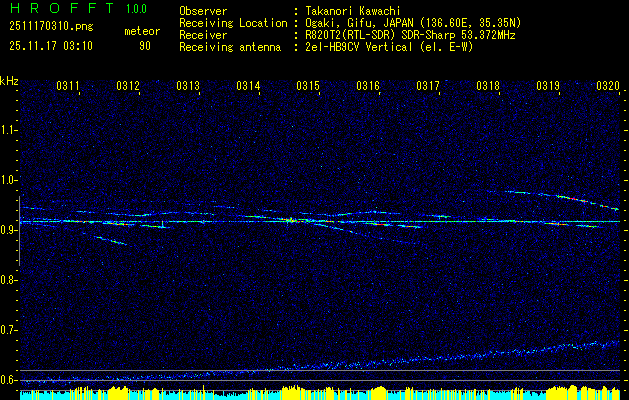Click the cyan signal level bar at bottom
Screen dimensions: 629x400
click(x=320, y=395)
